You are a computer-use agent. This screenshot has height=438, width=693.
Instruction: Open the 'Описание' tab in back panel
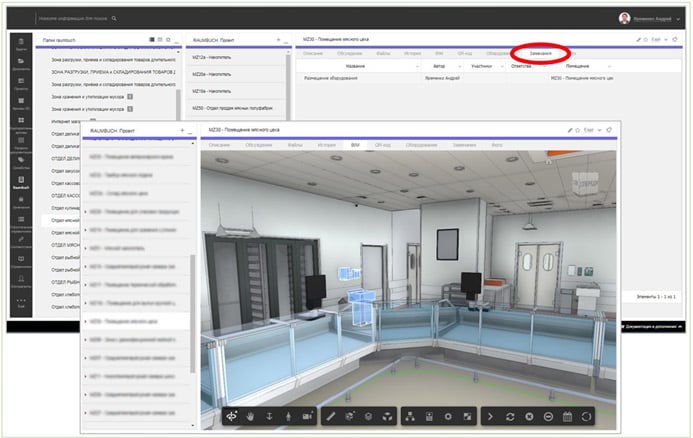(x=313, y=53)
